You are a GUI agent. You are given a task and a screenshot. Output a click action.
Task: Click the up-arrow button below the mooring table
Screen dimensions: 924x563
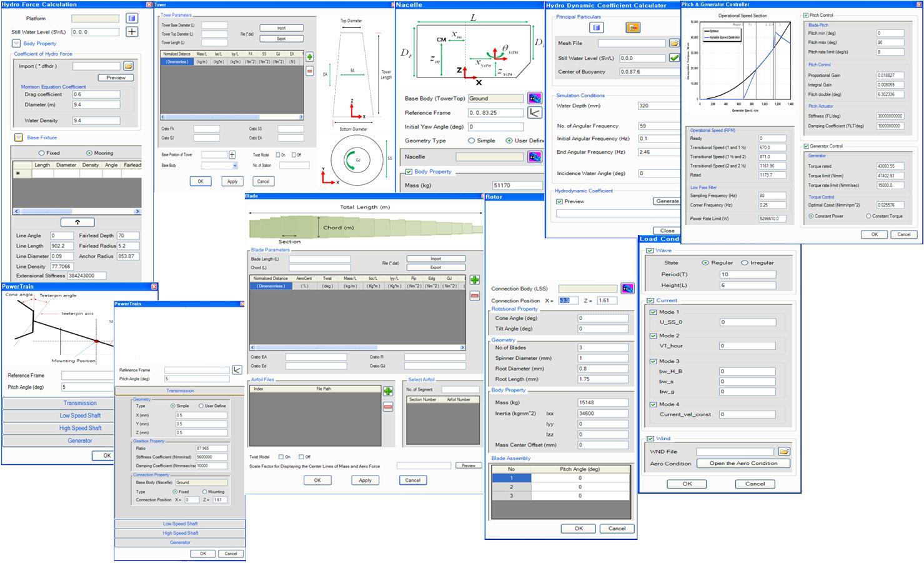click(77, 222)
